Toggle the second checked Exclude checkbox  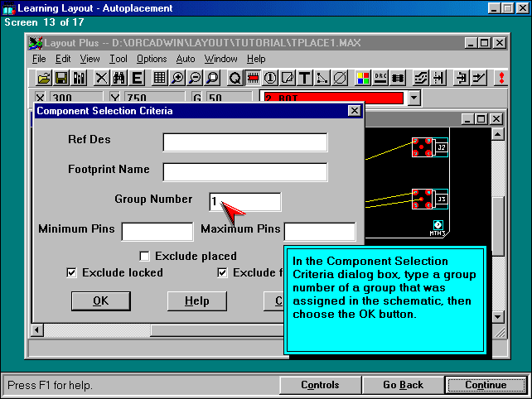tap(222, 273)
